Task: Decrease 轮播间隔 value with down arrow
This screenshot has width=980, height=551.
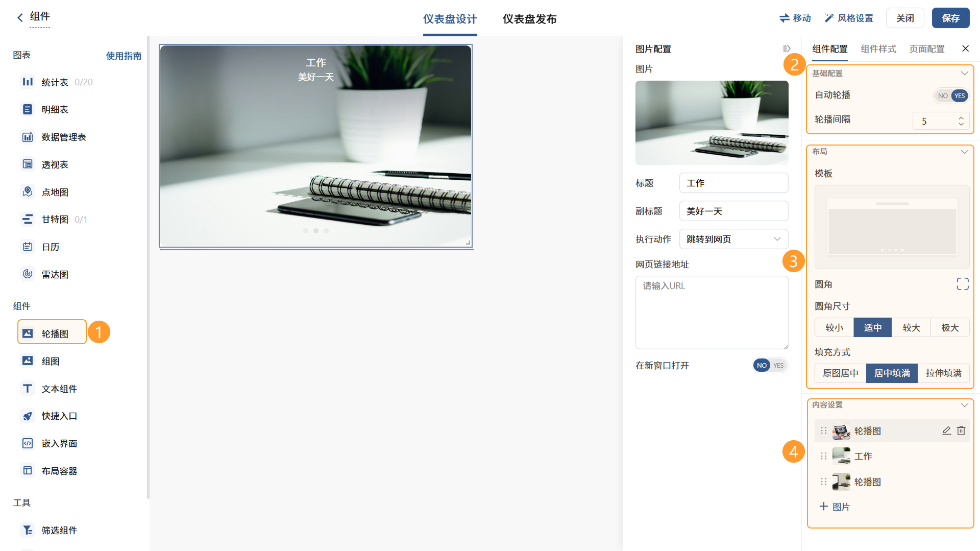Action: (961, 124)
